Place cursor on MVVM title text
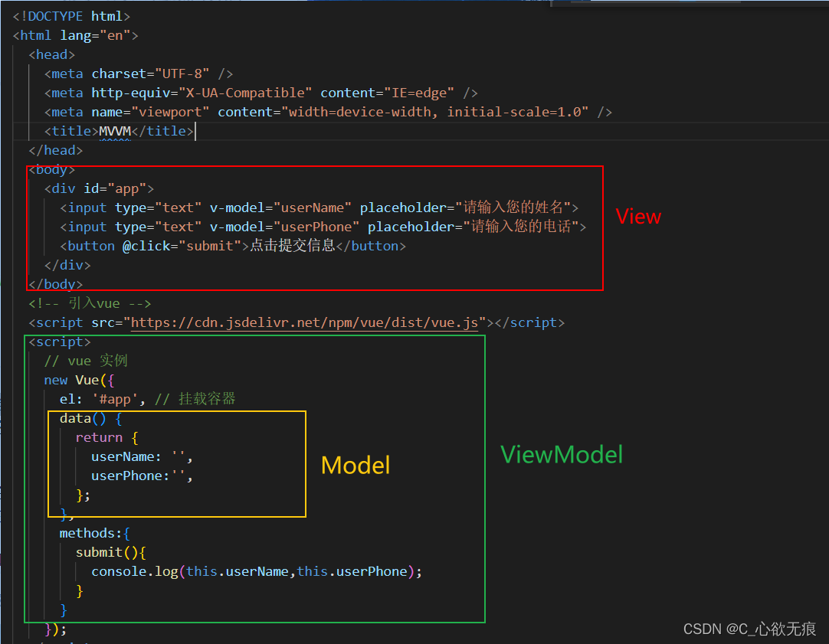The height and width of the screenshot is (644, 829). [x=115, y=131]
